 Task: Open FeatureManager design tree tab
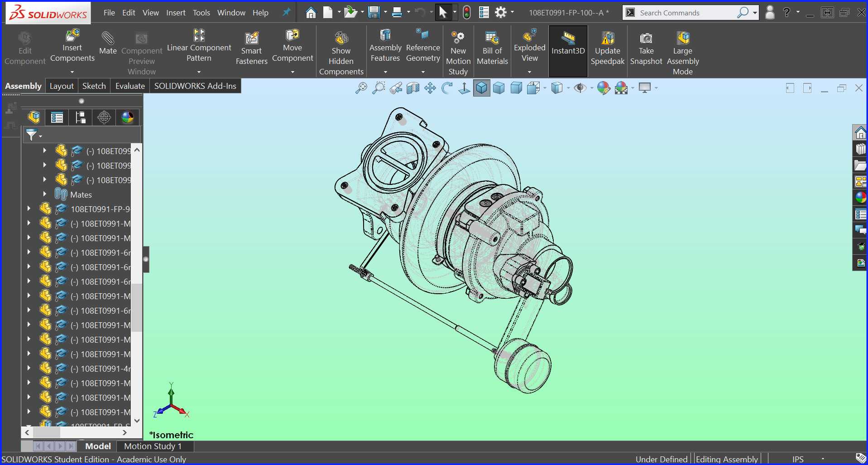pos(34,117)
